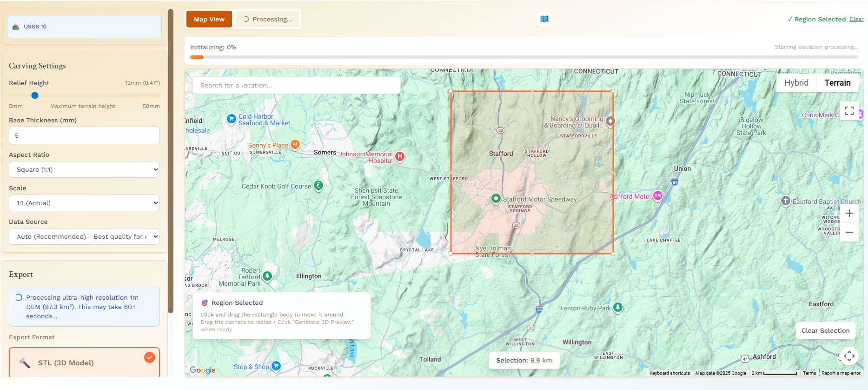868x390 pixels.
Task: Click Johnson Memorial Hospital marker
Action: (399, 156)
